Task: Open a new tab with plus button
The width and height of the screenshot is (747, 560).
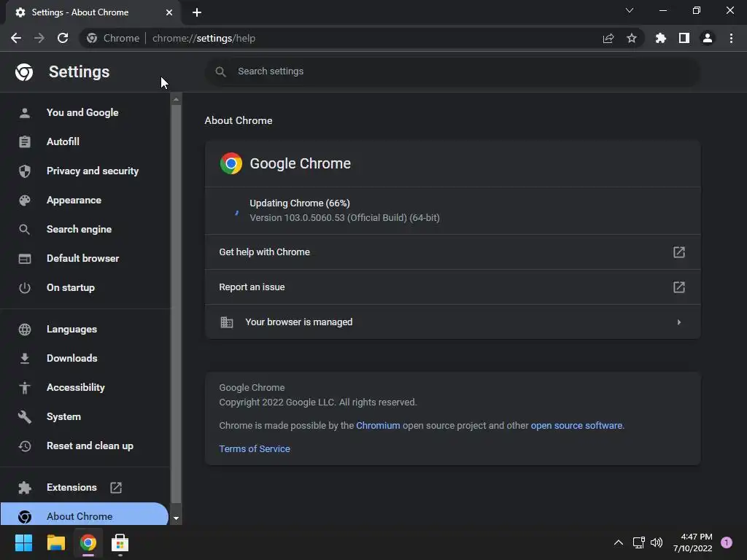Action: [197, 12]
